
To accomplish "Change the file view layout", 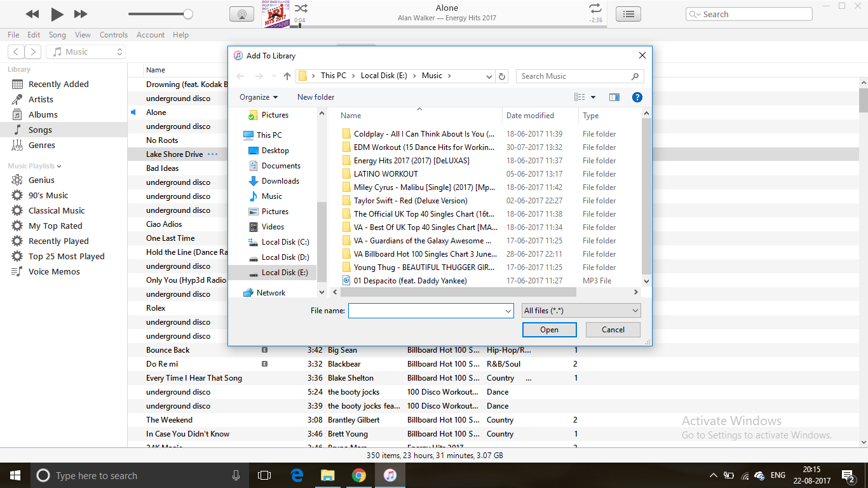I will [580, 97].
